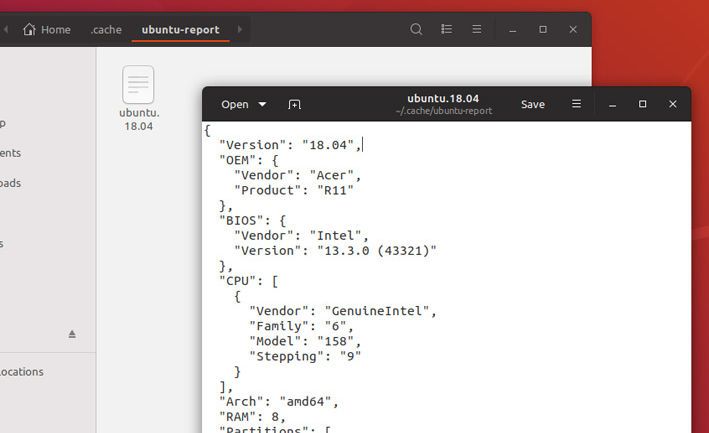Open Other Locations in Files sidebar
Image resolution: width=709 pixels, height=433 pixels.
click(x=22, y=372)
